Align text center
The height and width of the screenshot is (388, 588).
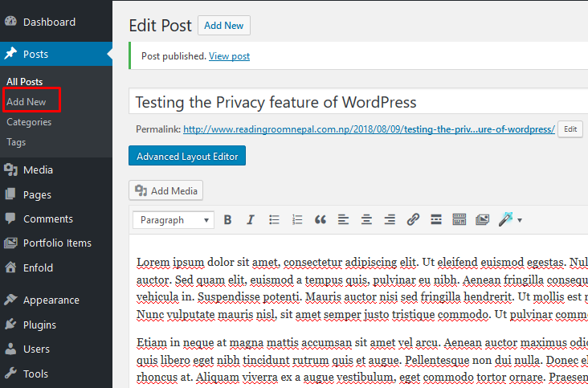tap(366, 219)
